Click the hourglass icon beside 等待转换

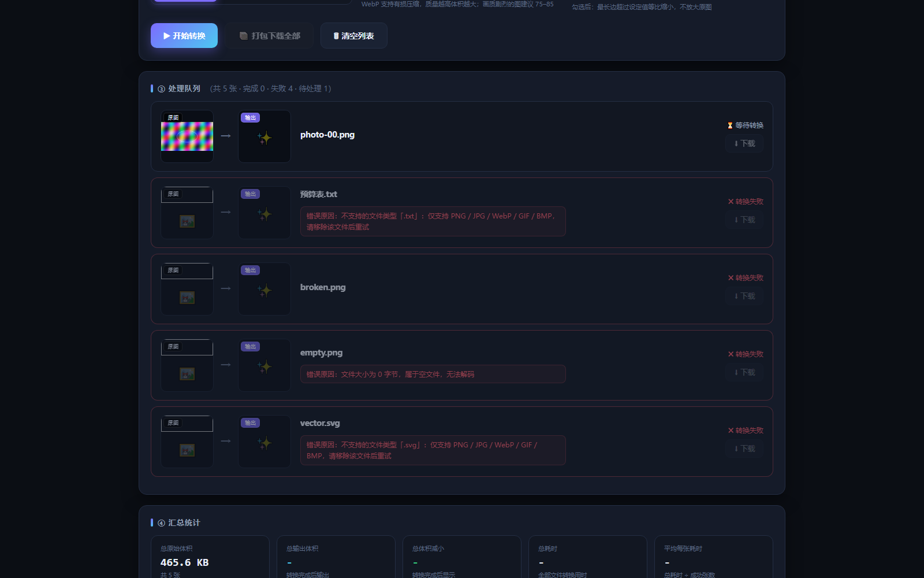click(730, 125)
